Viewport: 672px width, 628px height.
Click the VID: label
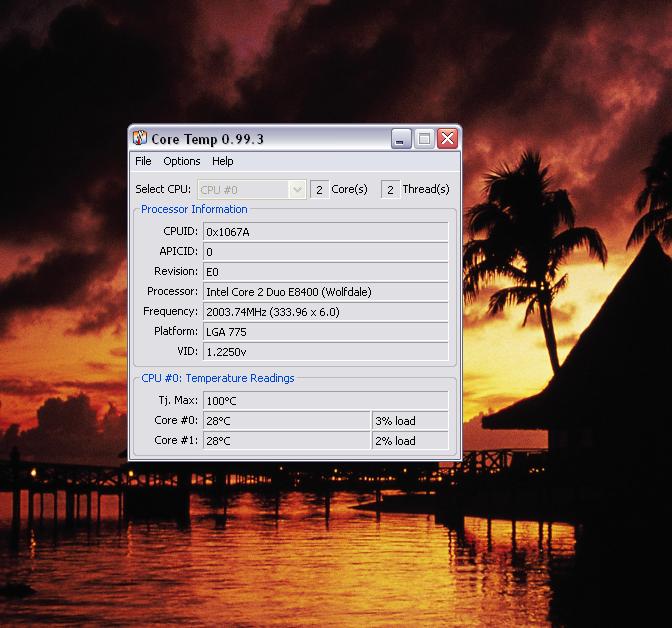point(188,351)
